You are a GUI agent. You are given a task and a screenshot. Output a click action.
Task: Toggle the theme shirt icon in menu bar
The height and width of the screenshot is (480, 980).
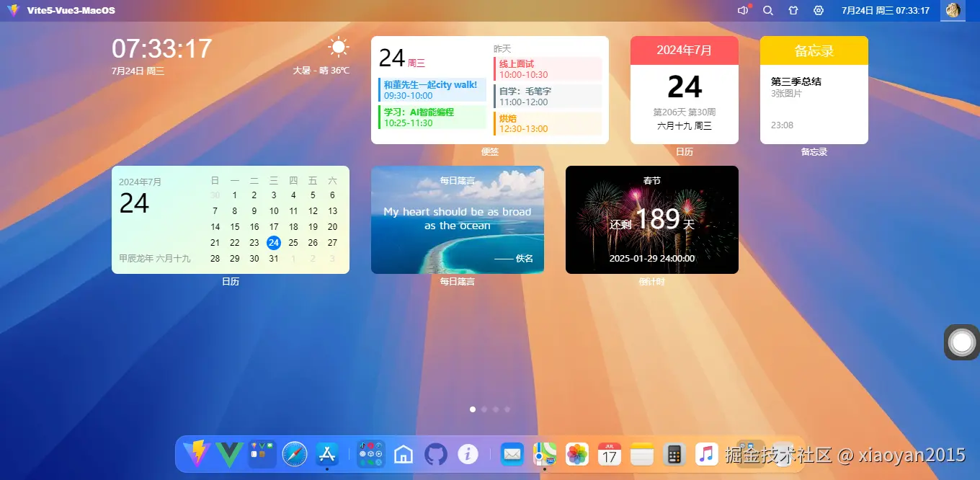click(793, 10)
